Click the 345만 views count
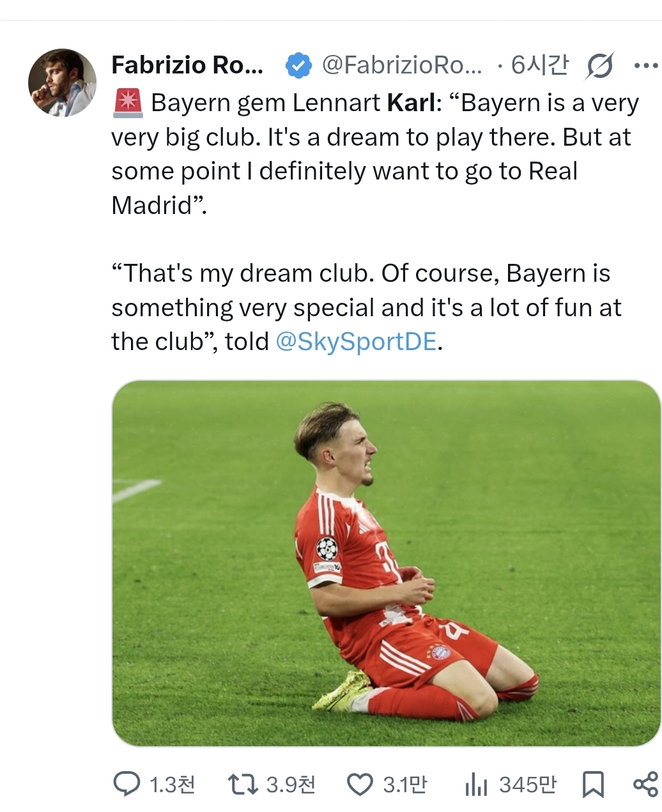Viewport: 662px width, 812px height. 527,784
